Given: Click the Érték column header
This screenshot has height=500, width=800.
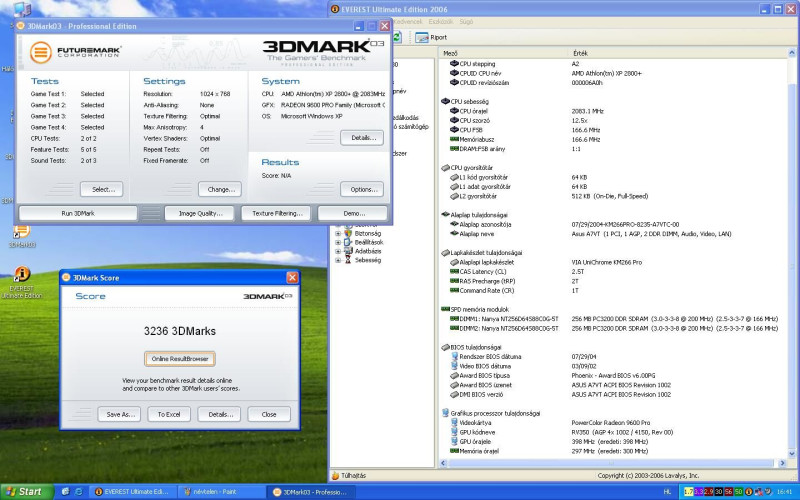Looking at the screenshot, I should click(x=678, y=53).
